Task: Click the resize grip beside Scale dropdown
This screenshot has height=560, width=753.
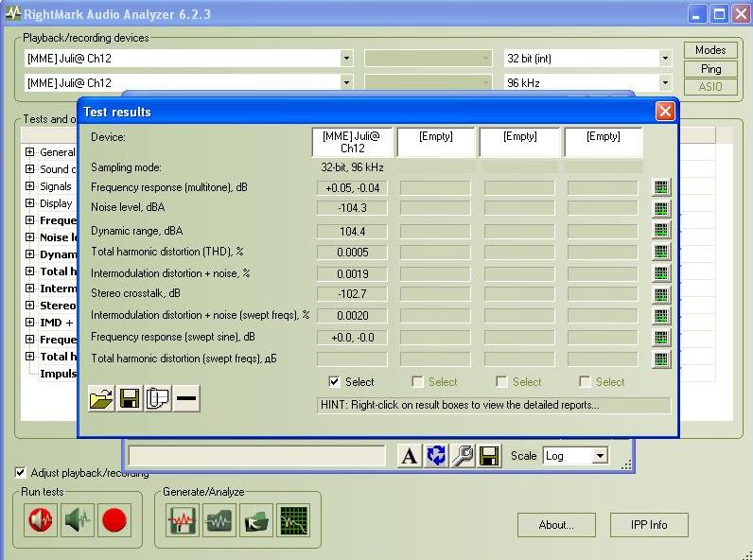Action: [626, 464]
